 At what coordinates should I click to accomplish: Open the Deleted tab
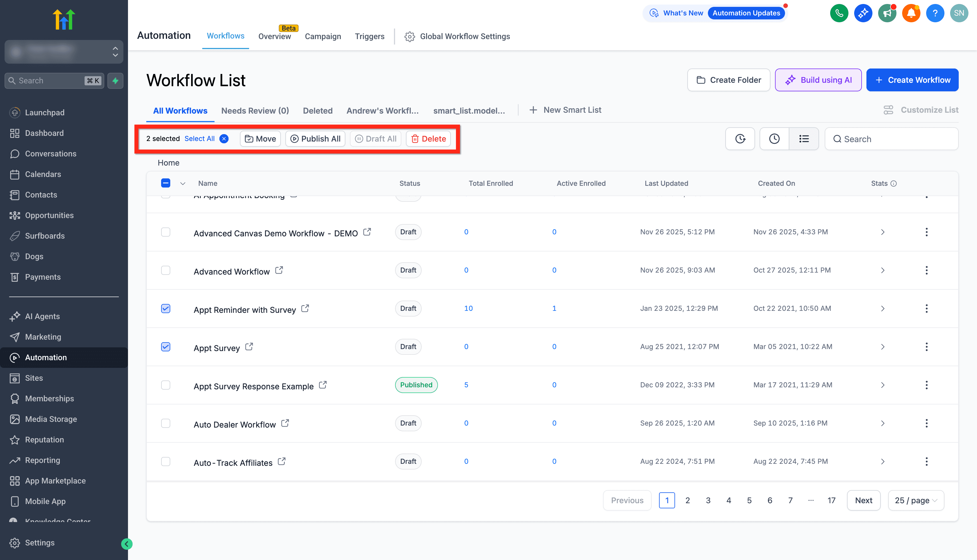(318, 111)
